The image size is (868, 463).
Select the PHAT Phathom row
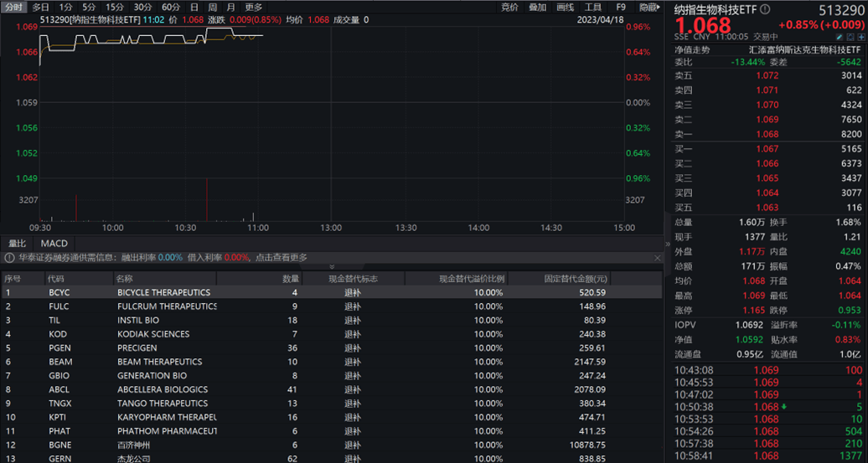[x=332, y=431]
